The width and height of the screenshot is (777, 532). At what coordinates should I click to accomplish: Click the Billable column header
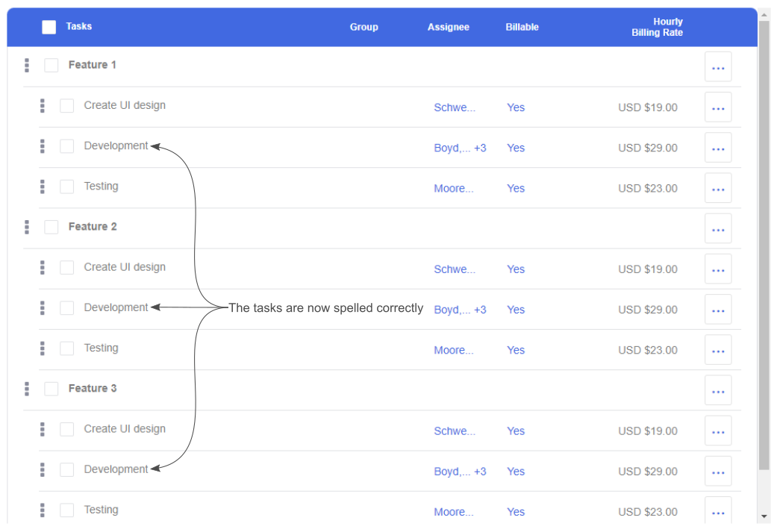[x=522, y=28]
